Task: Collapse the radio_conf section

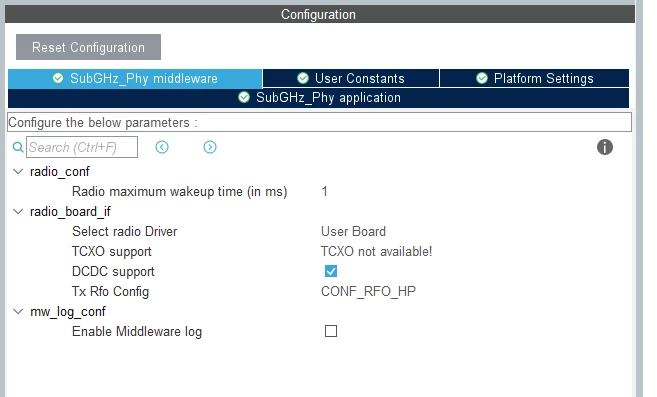Action: pyautogui.click(x=18, y=171)
